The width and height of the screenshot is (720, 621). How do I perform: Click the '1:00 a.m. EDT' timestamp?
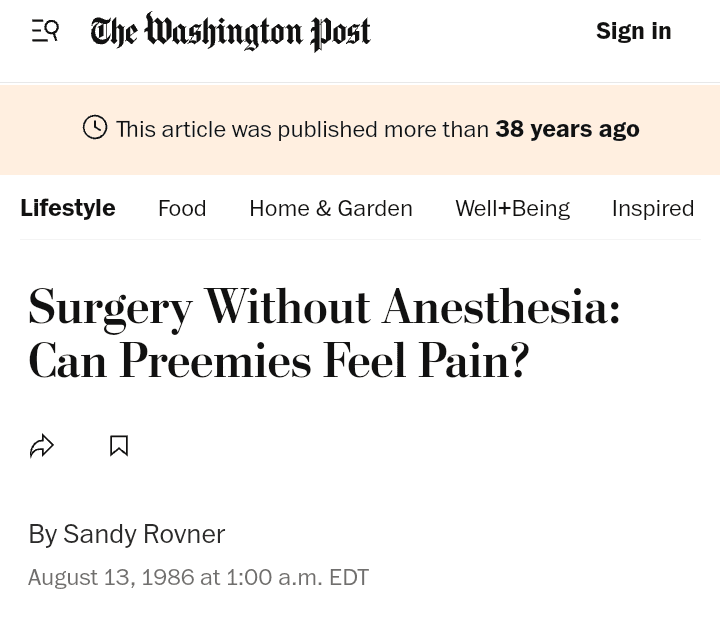point(298,578)
